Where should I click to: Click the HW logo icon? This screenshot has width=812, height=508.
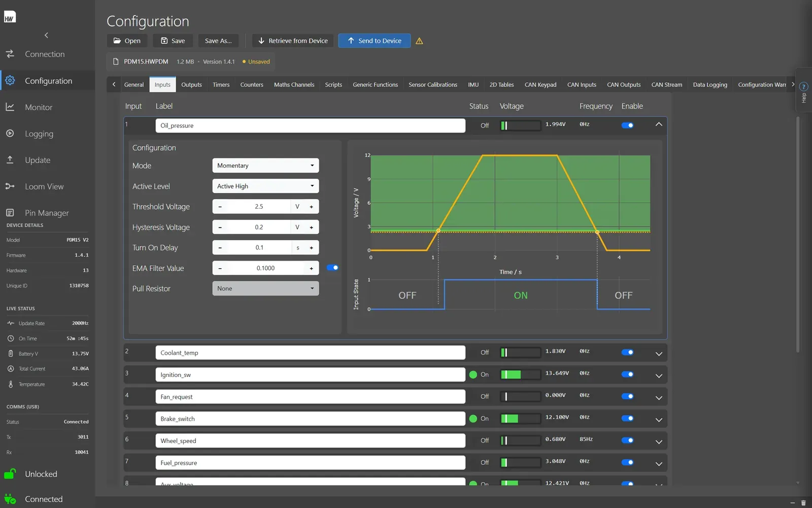[x=10, y=17]
